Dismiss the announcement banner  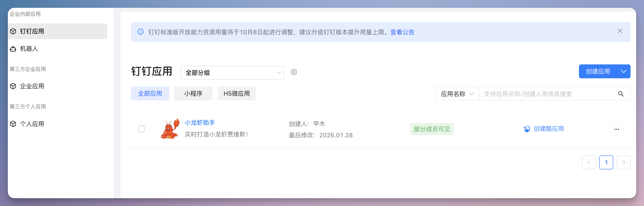pos(620,31)
